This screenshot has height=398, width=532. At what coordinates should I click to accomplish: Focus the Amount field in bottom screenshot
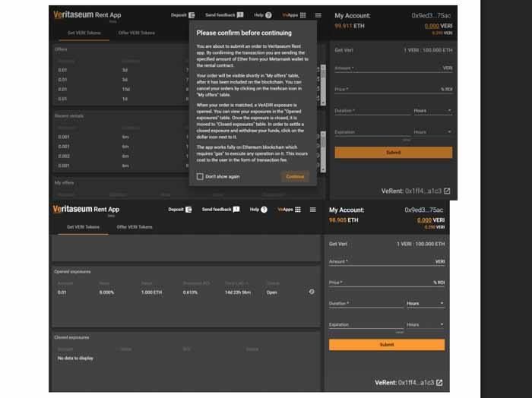pyautogui.click(x=386, y=261)
